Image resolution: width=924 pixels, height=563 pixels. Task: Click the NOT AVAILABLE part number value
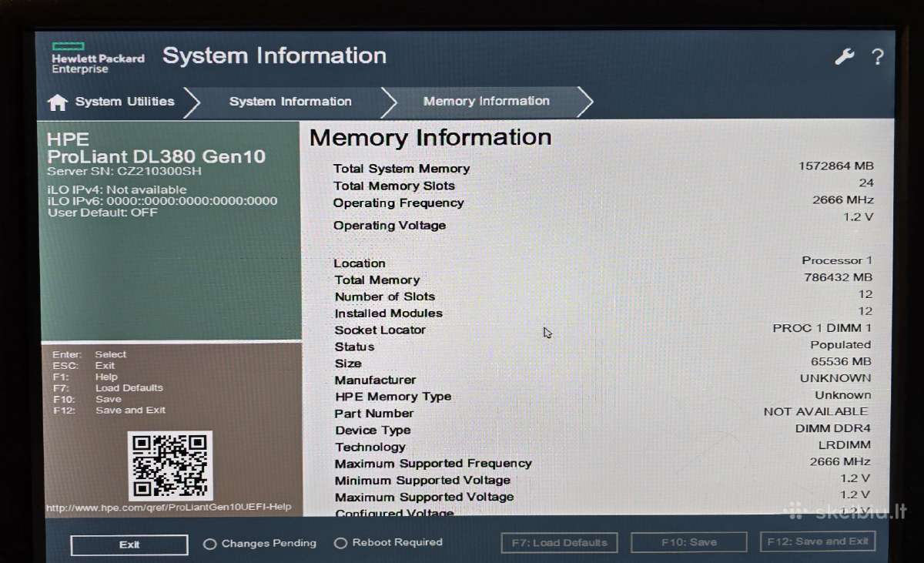point(815,412)
